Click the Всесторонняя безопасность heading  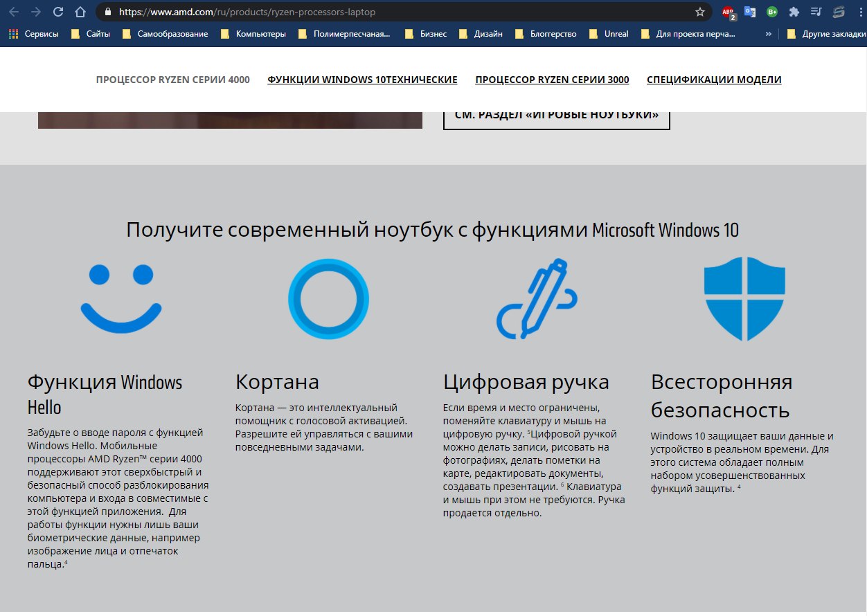click(722, 395)
